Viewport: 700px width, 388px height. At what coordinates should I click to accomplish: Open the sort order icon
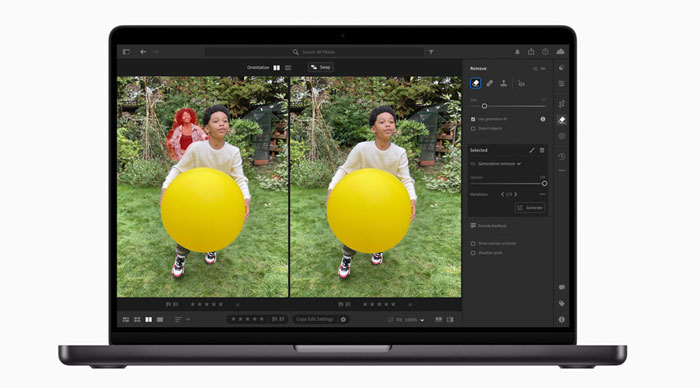coord(178,320)
